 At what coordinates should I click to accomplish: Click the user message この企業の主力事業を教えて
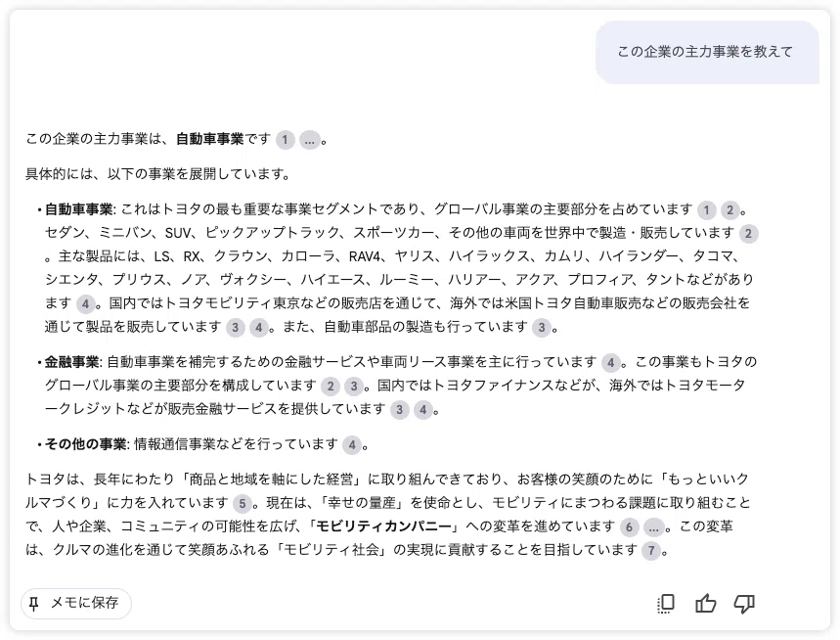click(x=707, y=52)
